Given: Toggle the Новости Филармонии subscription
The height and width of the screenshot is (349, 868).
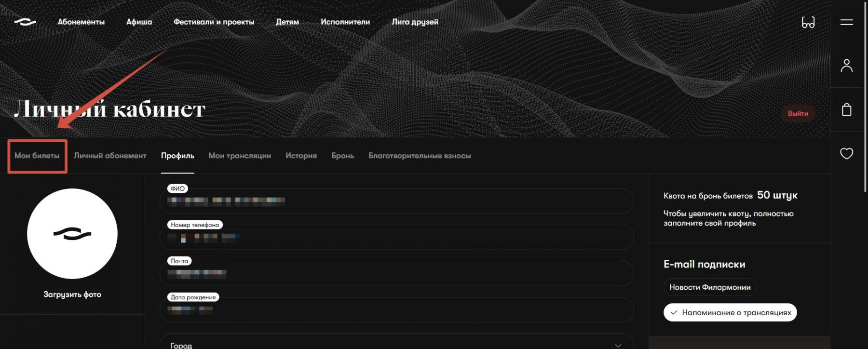Looking at the screenshot, I should tap(709, 287).
